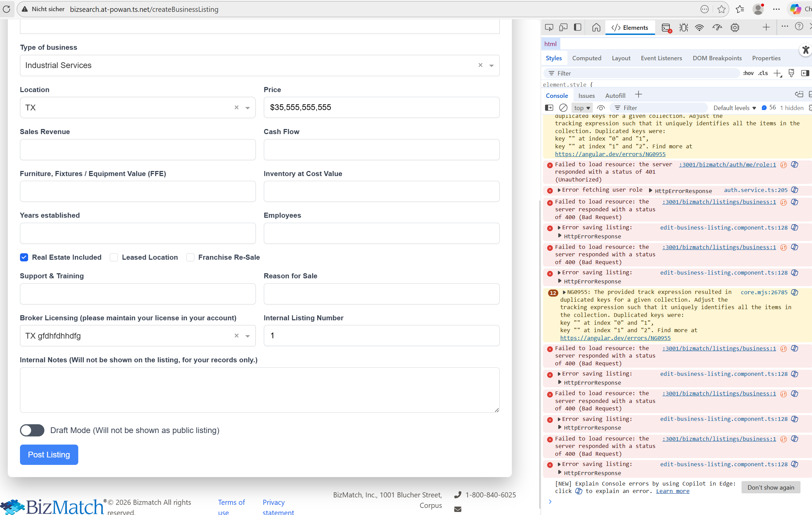The height and width of the screenshot is (515, 812).
Task: Clear the TX Location selection
Action: pos(236,107)
